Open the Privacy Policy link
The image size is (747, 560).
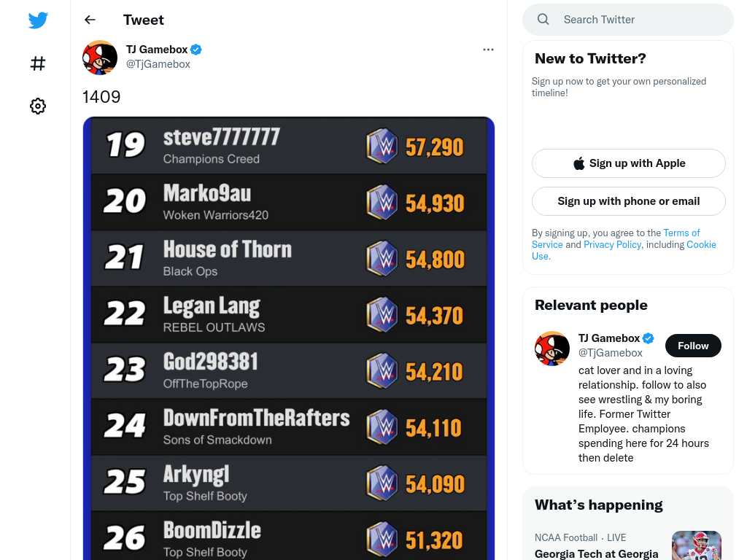click(x=612, y=244)
